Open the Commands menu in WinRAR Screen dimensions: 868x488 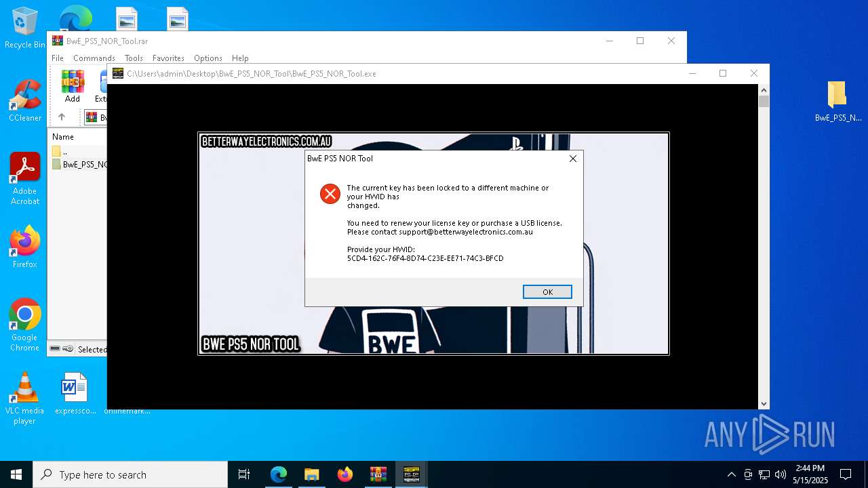[x=94, y=58]
